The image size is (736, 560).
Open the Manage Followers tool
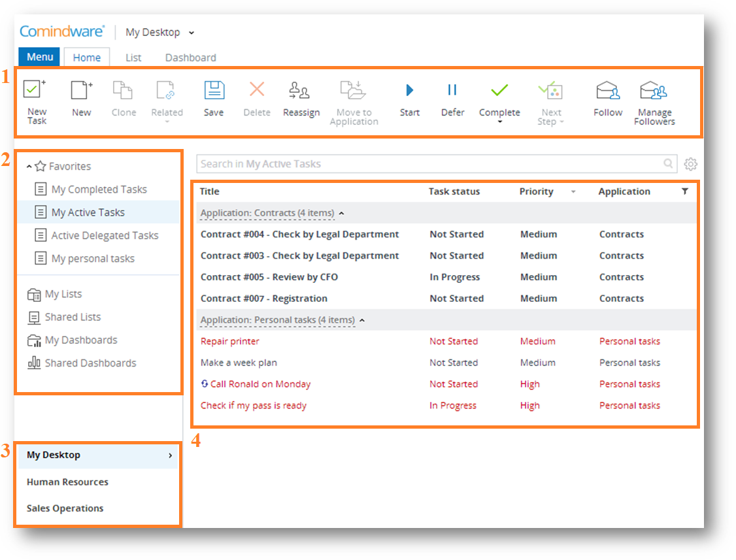(654, 91)
